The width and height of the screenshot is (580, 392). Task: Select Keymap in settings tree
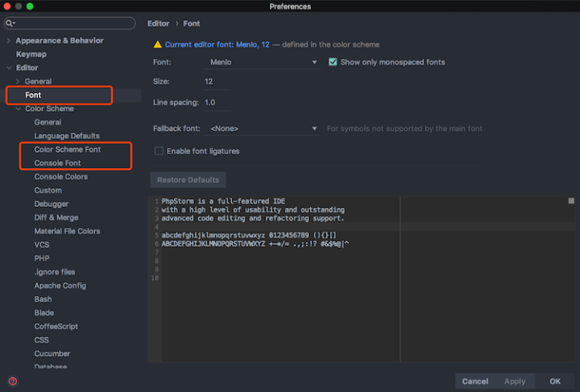[31, 54]
